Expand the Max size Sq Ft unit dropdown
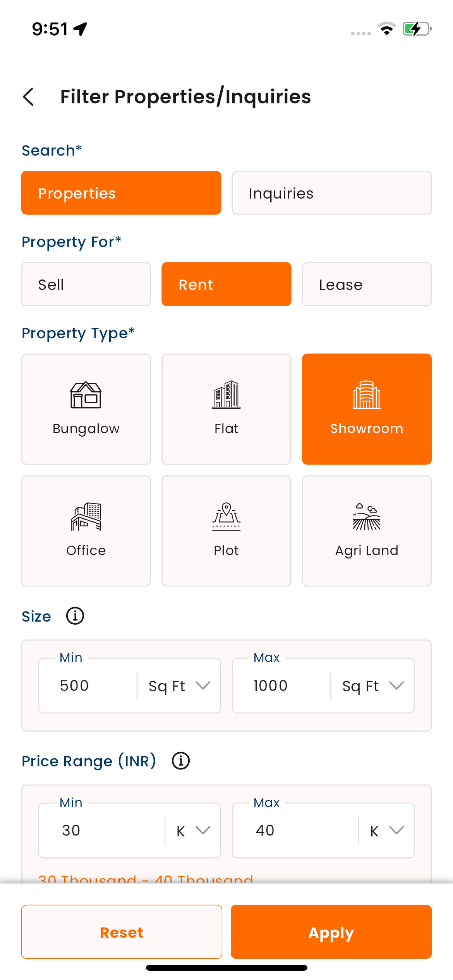Image resolution: width=453 pixels, height=980 pixels. coord(373,686)
